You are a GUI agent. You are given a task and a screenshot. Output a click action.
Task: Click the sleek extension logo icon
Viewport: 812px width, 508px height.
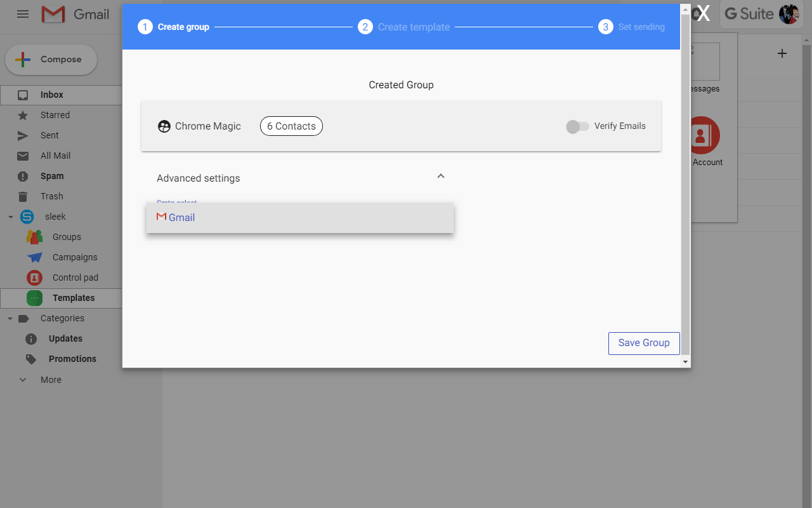click(x=27, y=217)
